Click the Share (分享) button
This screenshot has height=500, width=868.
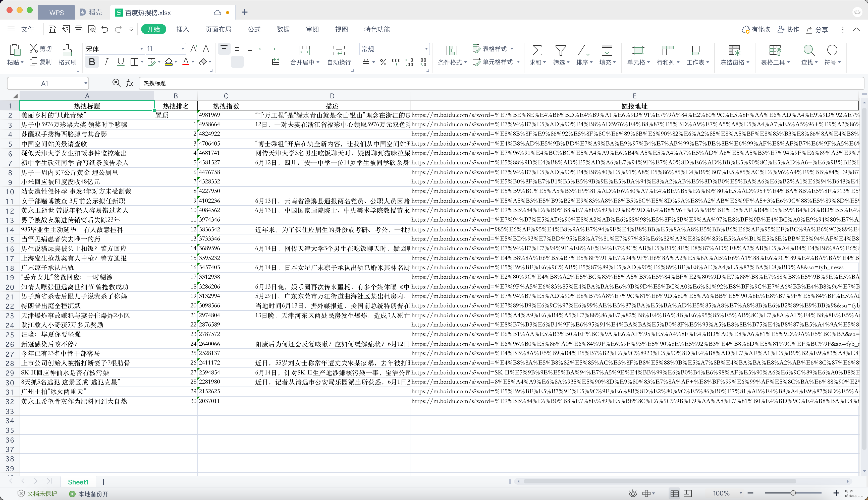(x=817, y=30)
